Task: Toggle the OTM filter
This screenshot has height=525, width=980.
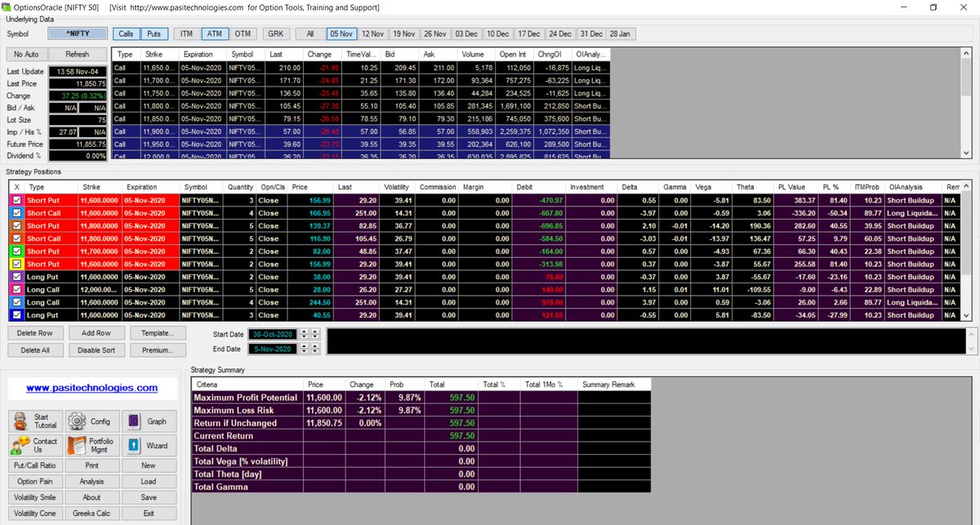Action: click(x=243, y=33)
